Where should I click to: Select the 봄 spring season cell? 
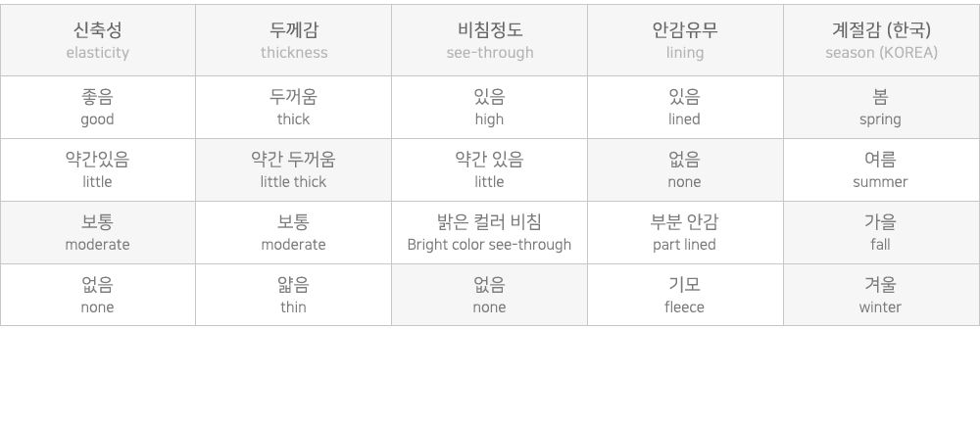pos(881,108)
